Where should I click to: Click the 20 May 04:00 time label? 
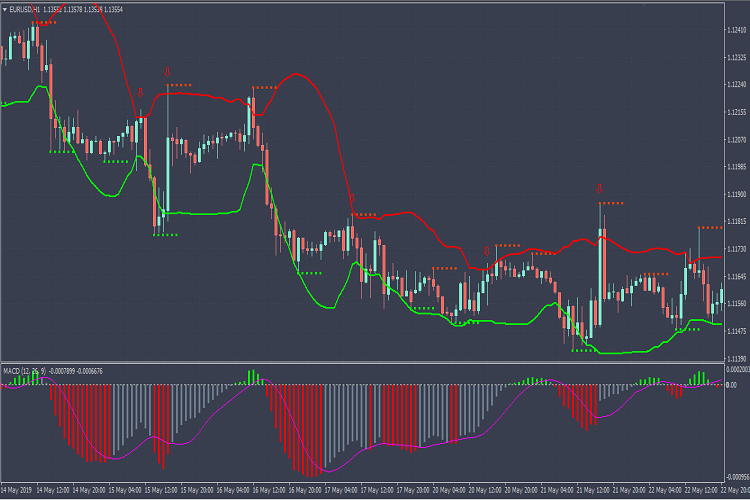click(x=449, y=490)
